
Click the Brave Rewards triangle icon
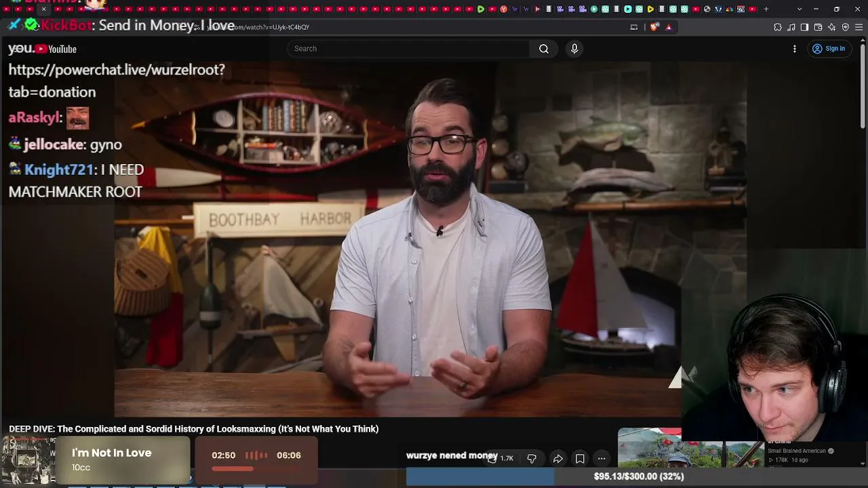point(669,27)
